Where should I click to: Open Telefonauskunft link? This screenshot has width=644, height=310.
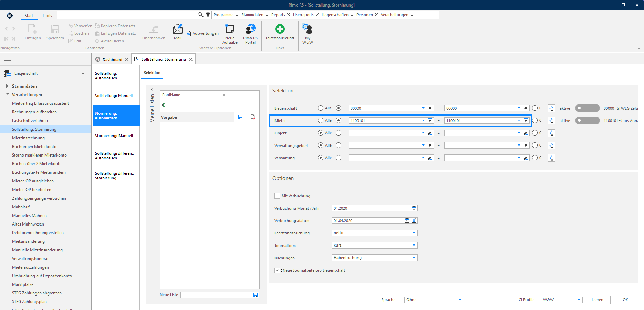coord(280,32)
